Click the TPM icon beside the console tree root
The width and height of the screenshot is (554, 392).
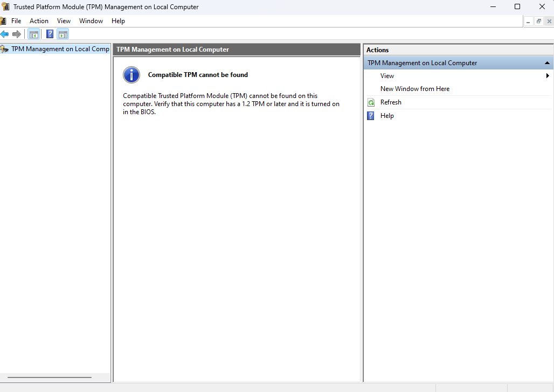[4, 48]
